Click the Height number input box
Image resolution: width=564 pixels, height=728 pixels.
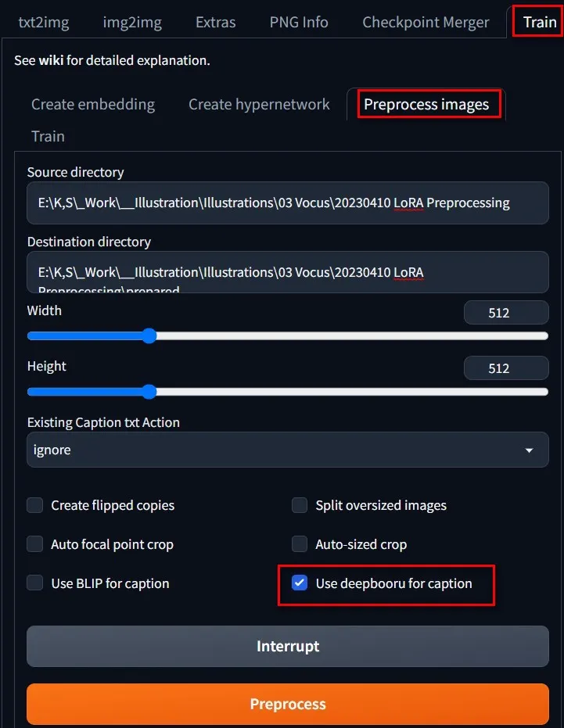coord(506,368)
